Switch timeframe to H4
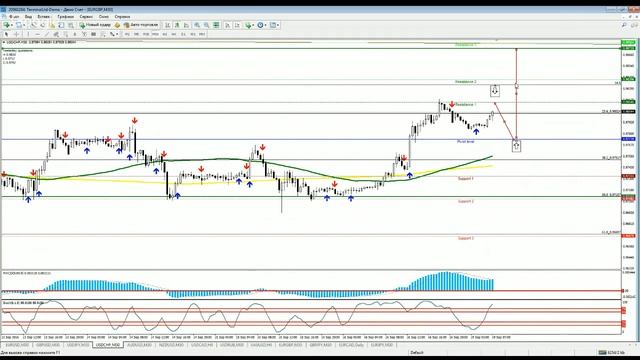The width and height of the screenshot is (640, 360). tap(174, 34)
